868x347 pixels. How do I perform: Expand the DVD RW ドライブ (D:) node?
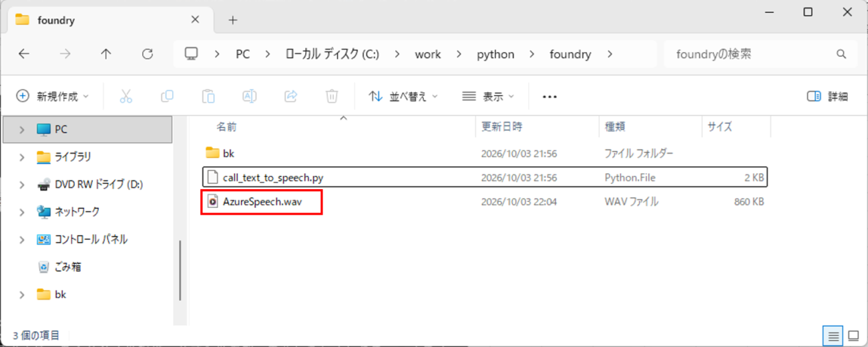tap(22, 185)
